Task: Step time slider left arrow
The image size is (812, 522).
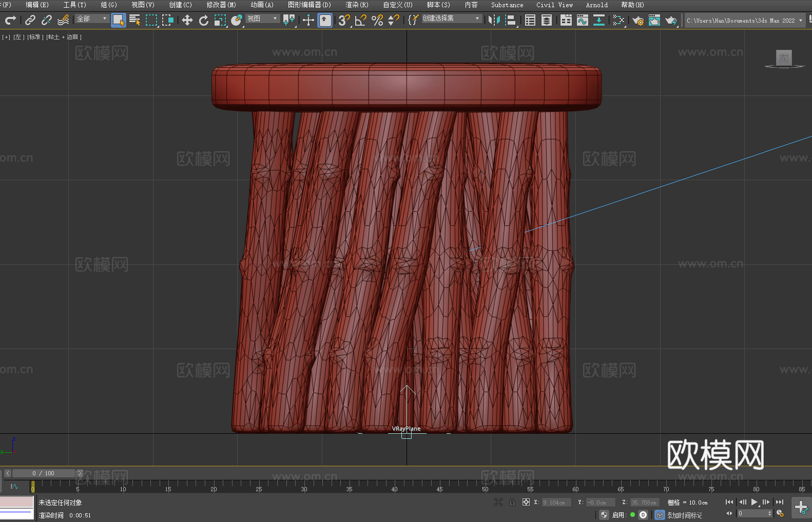Action: (x=8, y=473)
